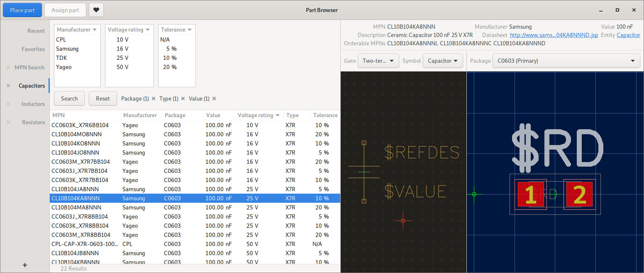The width and height of the screenshot is (644, 273).
Task: Select the Capacitors tab
Action: pos(32,86)
